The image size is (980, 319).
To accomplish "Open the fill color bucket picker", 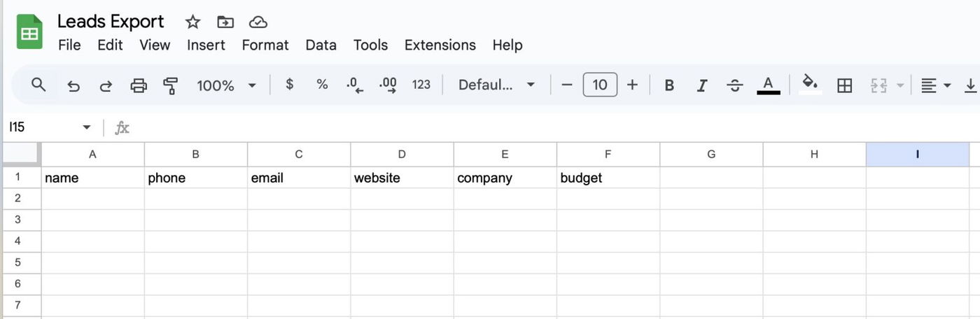I will click(x=810, y=85).
